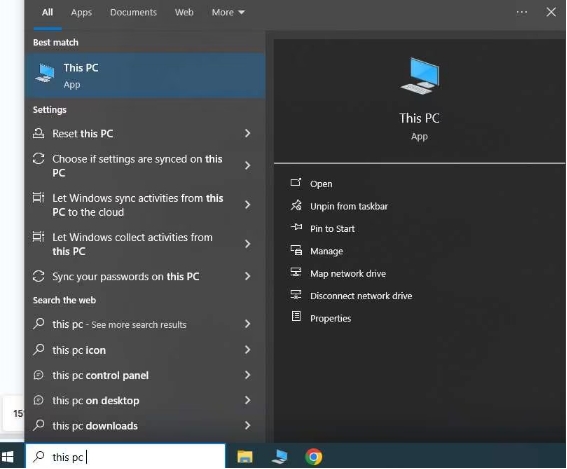Click the search magnifier in taskbar search box

coord(38,456)
